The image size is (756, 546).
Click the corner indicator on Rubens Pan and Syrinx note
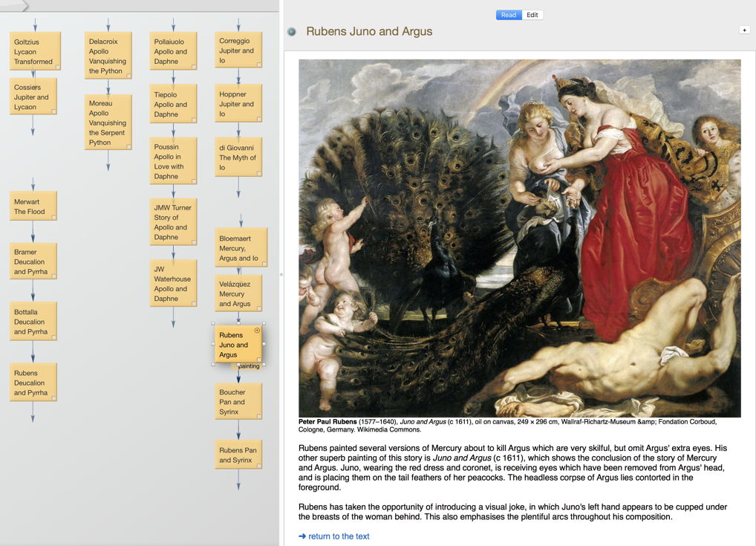(259, 466)
